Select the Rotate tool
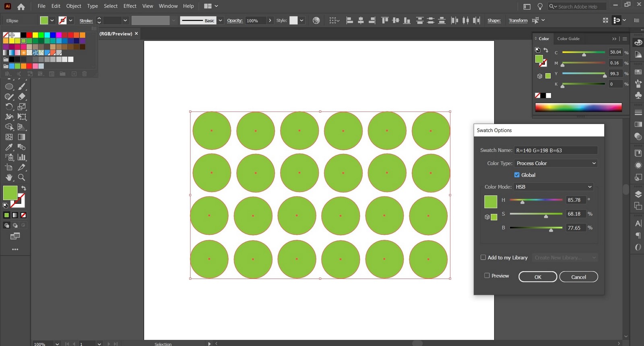Viewport: 644px width, 346px height. [x=9, y=107]
